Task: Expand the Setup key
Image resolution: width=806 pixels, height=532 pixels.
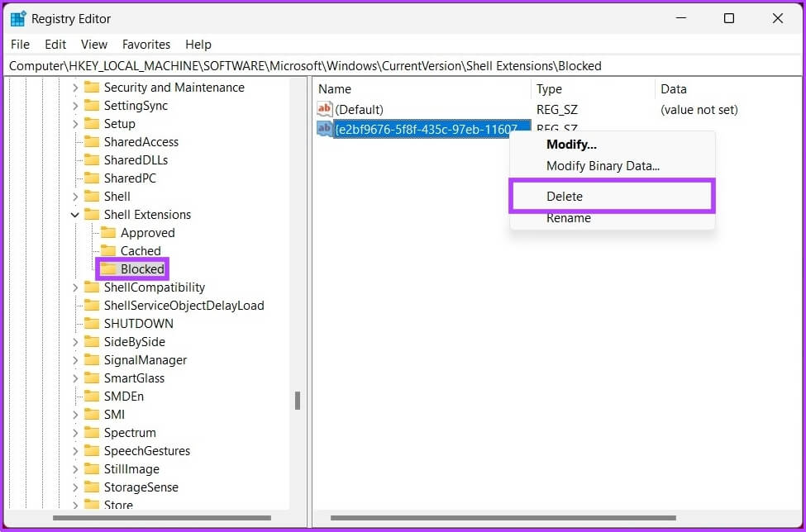Action: tap(75, 124)
